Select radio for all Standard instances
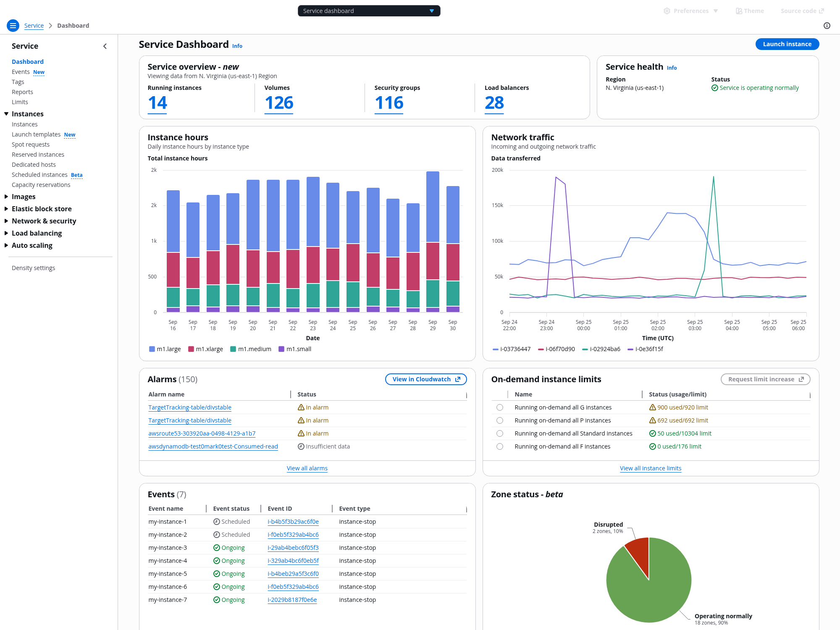Image resolution: width=840 pixels, height=630 pixels. (499, 433)
